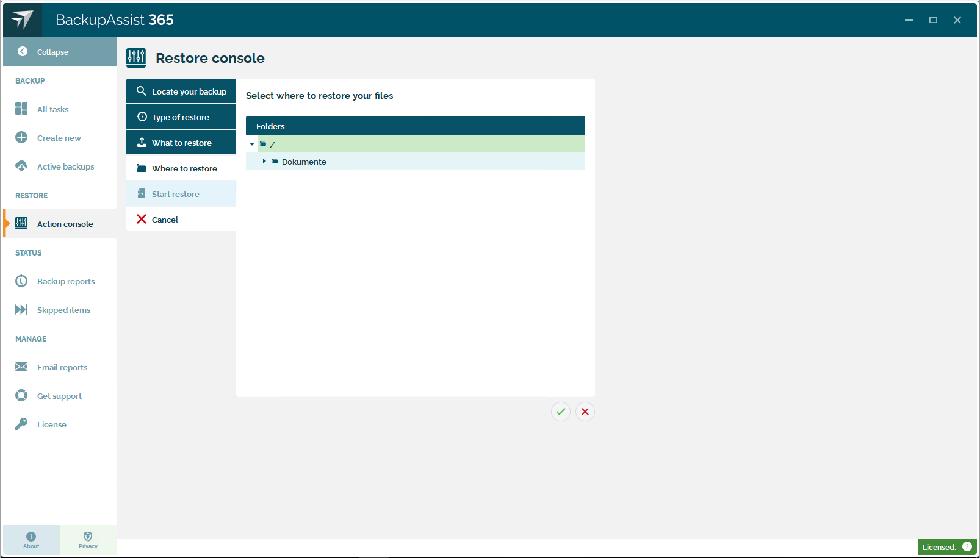Click the Email reports envelope icon
980x558 pixels.
coord(21,367)
